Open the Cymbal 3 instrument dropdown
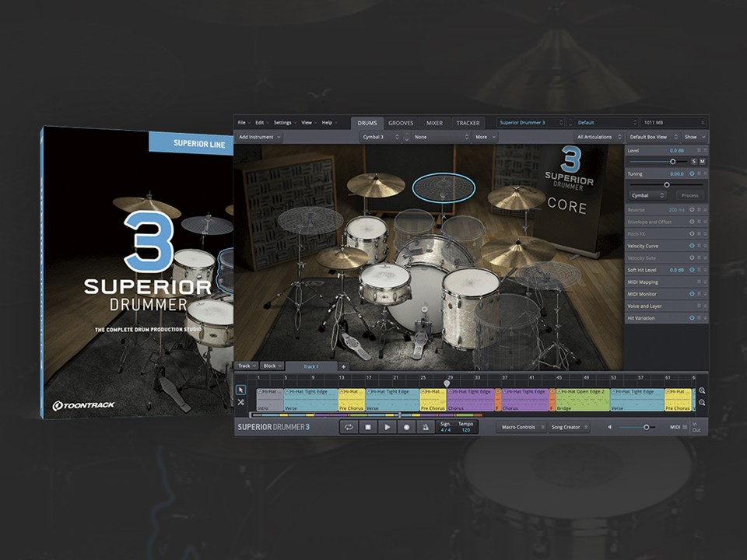The height and width of the screenshot is (560, 747). click(x=381, y=137)
